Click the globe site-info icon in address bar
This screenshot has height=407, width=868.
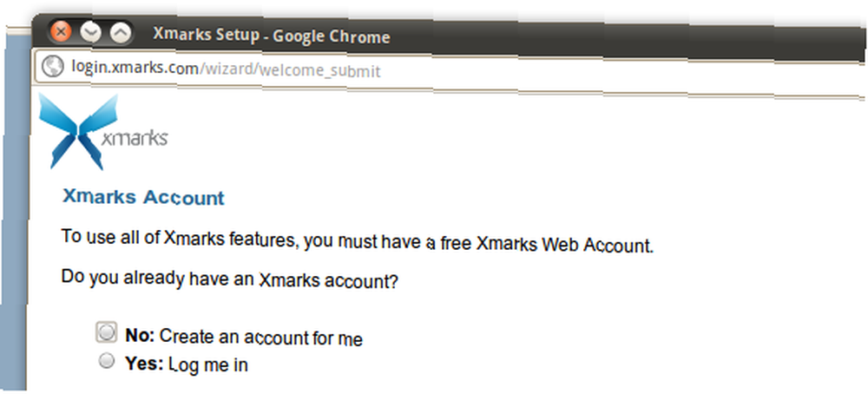point(53,67)
